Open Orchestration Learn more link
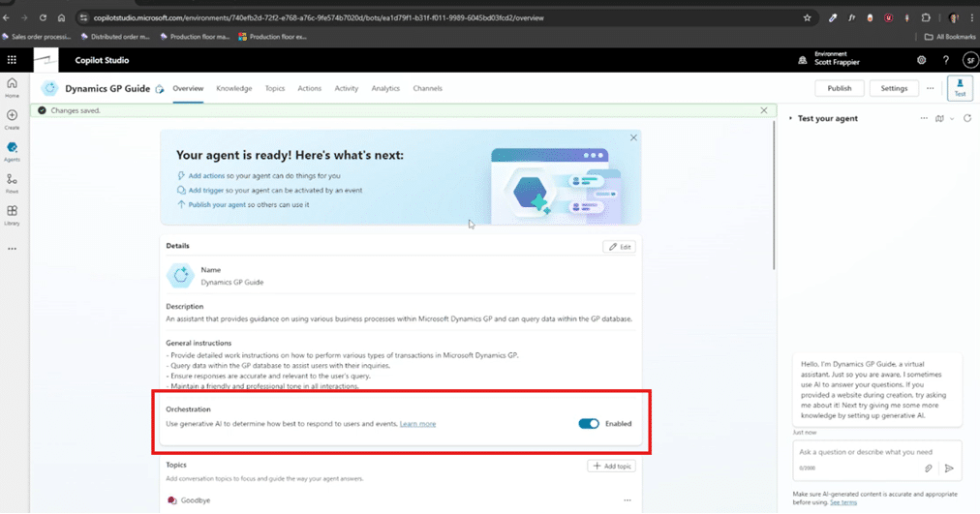 point(417,424)
